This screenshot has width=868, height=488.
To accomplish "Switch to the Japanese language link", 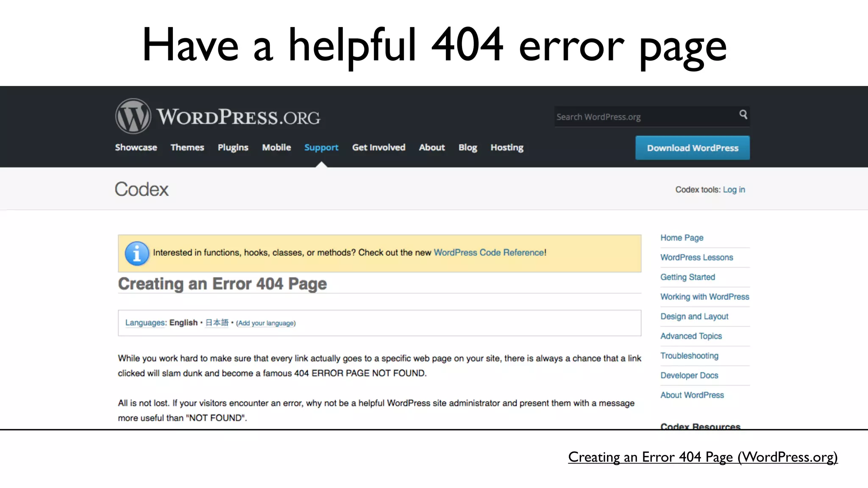I will point(217,323).
